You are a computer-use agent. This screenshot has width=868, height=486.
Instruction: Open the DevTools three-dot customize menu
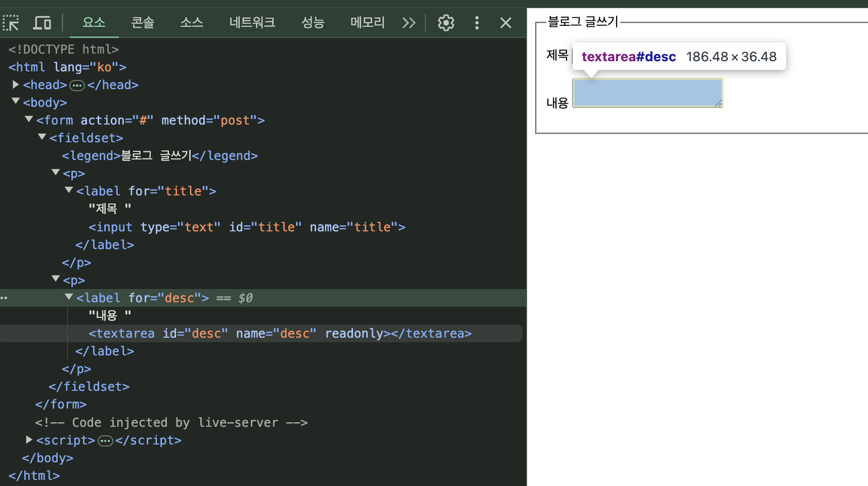477,23
